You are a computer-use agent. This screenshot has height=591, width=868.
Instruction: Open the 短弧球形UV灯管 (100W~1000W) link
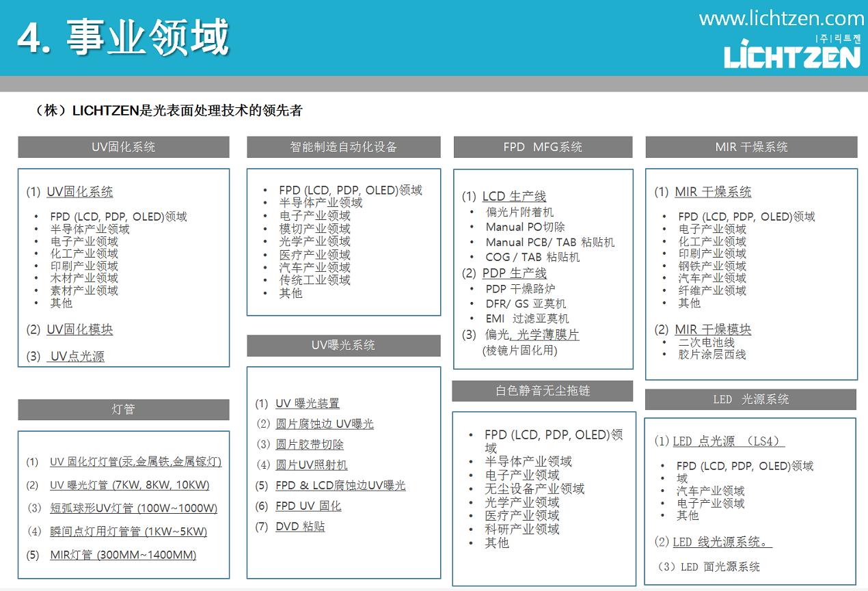[x=134, y=508]
